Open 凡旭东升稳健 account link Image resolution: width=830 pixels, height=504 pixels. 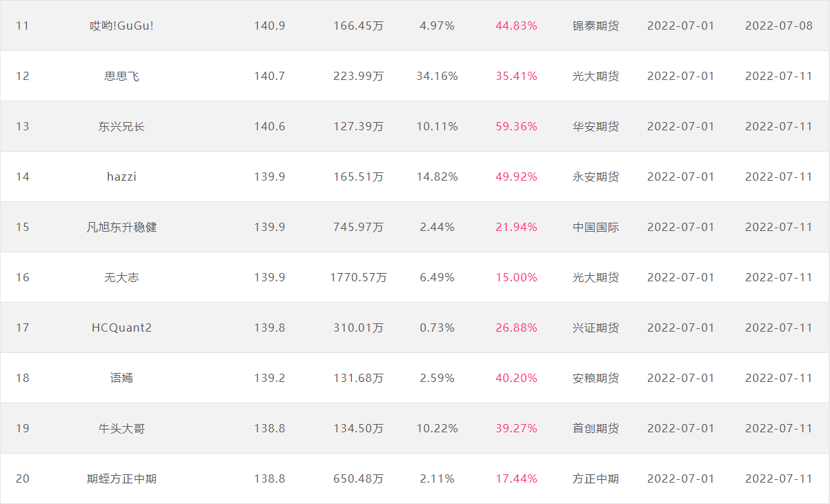pyautogui.click(x=121, y=227)
